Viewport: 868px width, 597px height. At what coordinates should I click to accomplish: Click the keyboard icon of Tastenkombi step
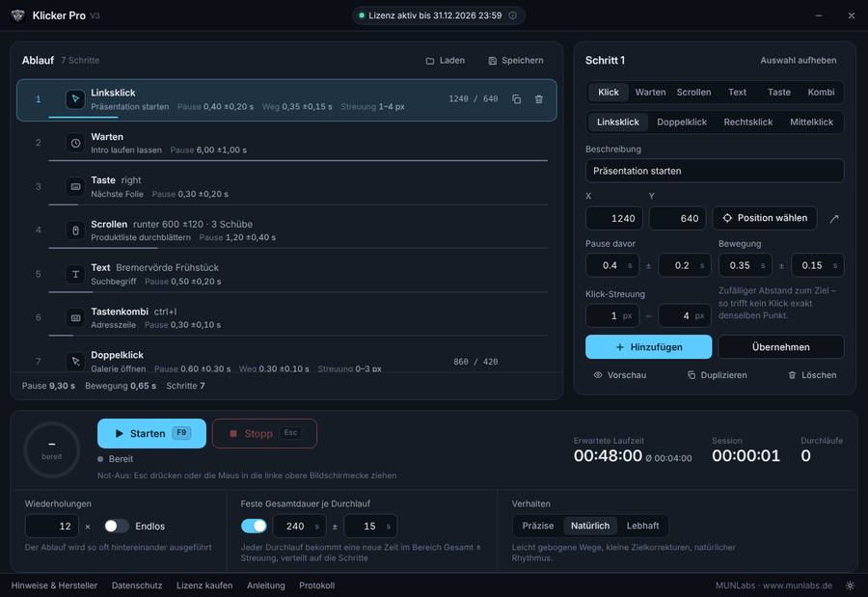[x=75, y=318]
